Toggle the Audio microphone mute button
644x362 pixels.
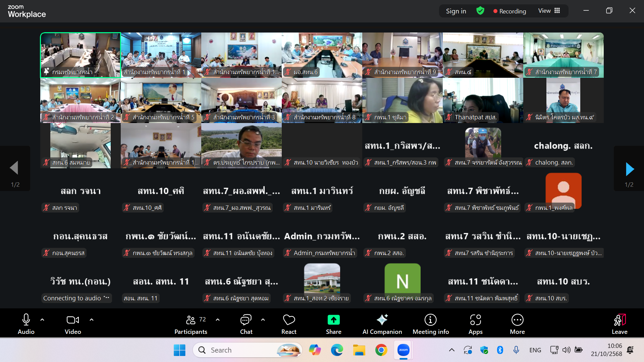(26, 320)
